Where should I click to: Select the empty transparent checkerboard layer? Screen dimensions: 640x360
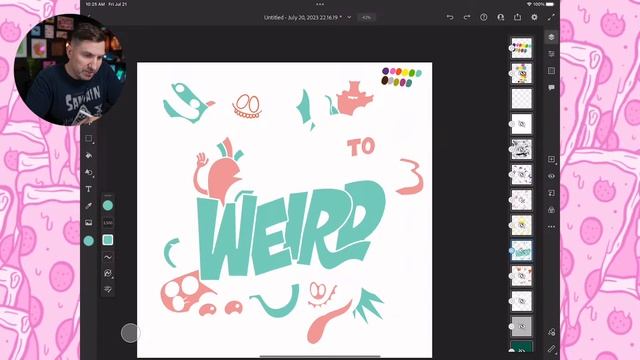point(522,99)
